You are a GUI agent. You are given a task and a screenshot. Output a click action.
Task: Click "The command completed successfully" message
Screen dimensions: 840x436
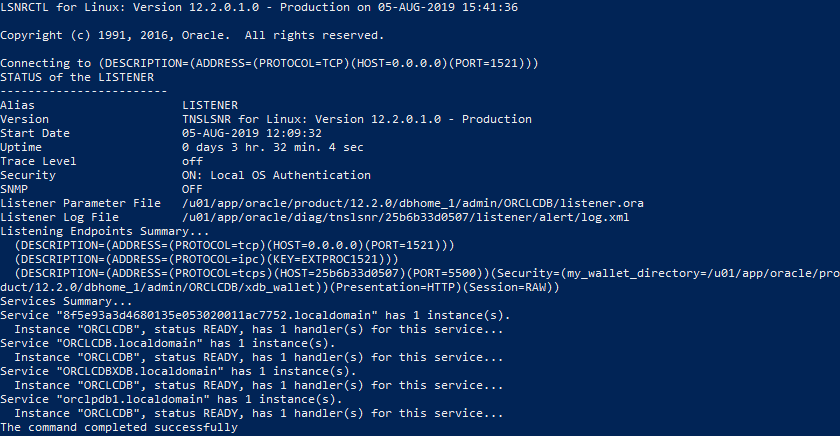[x=119, y=427]
